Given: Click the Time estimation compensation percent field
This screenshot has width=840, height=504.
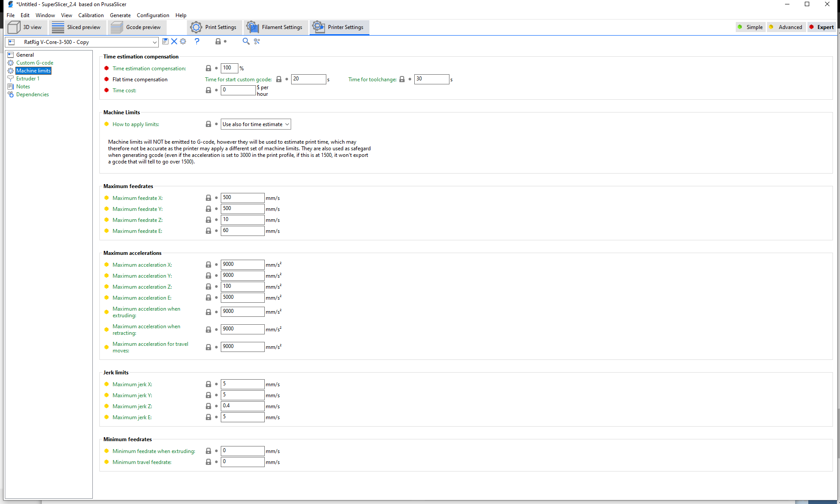Looking at the screenshot, I should click(x=229, y=68).
